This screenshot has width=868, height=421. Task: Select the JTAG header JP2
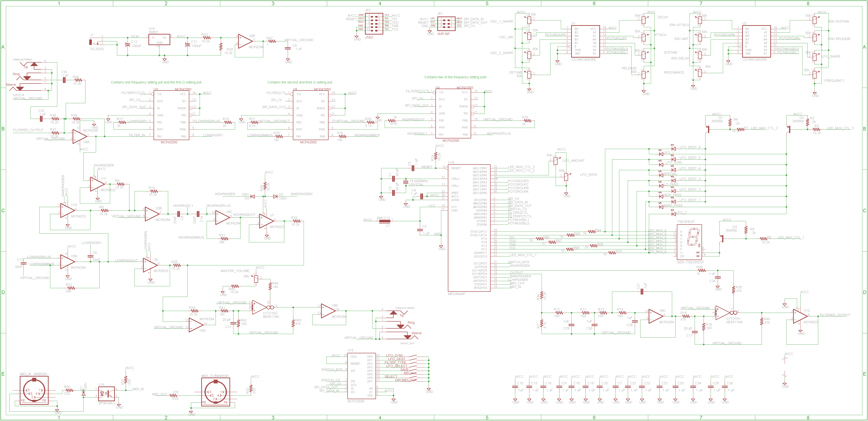374,22
